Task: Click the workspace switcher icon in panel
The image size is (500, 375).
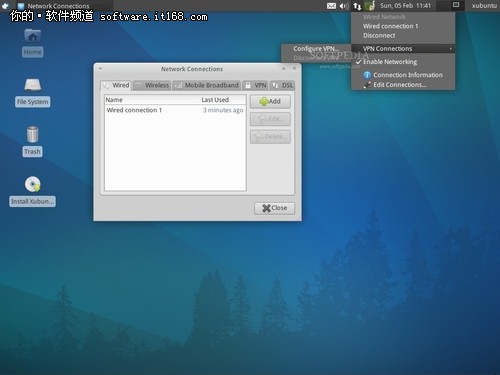Action: (x=456, y=5)
